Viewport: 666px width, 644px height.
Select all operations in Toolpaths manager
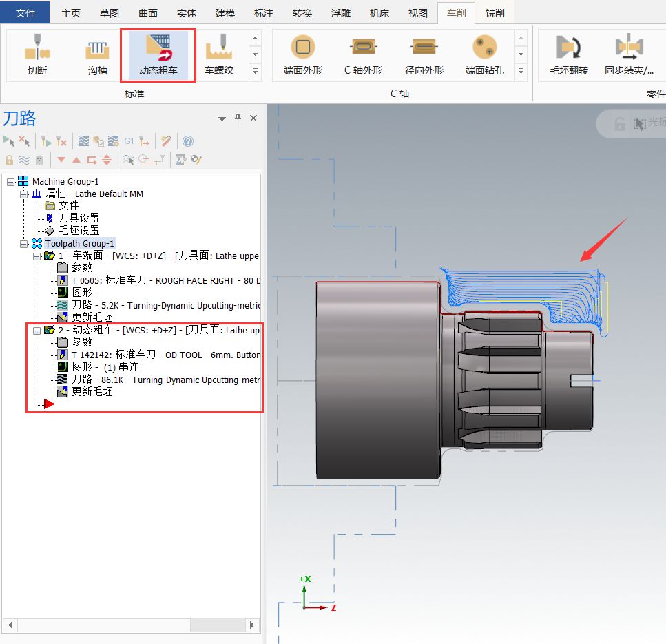point(9,141)
